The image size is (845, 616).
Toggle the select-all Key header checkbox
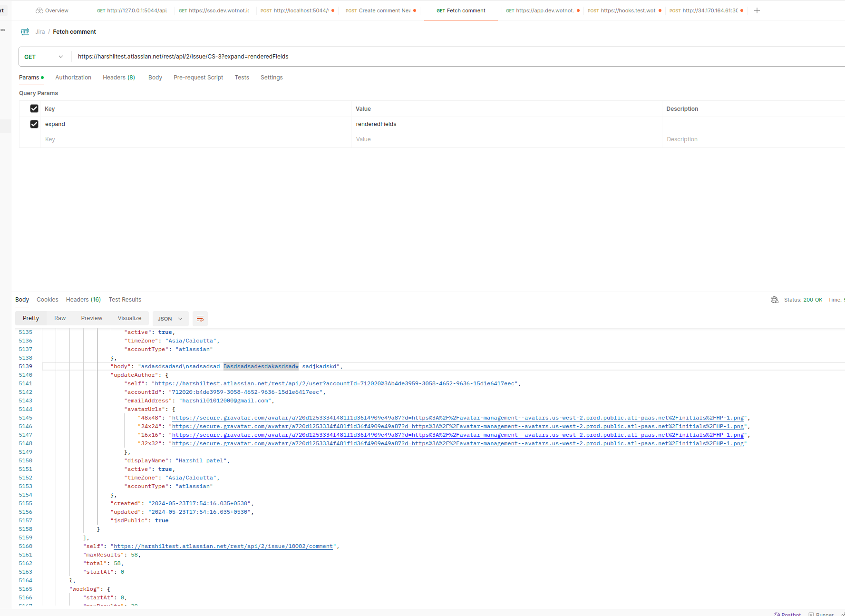(x=34, y=108)
